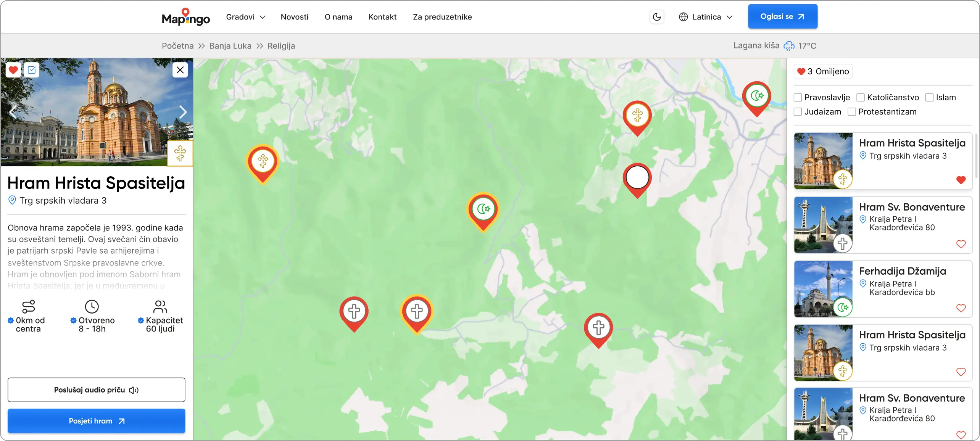Select the top-right mosque map pin
The height and width of the screenshot is (441, 980).
click(756, 95)
